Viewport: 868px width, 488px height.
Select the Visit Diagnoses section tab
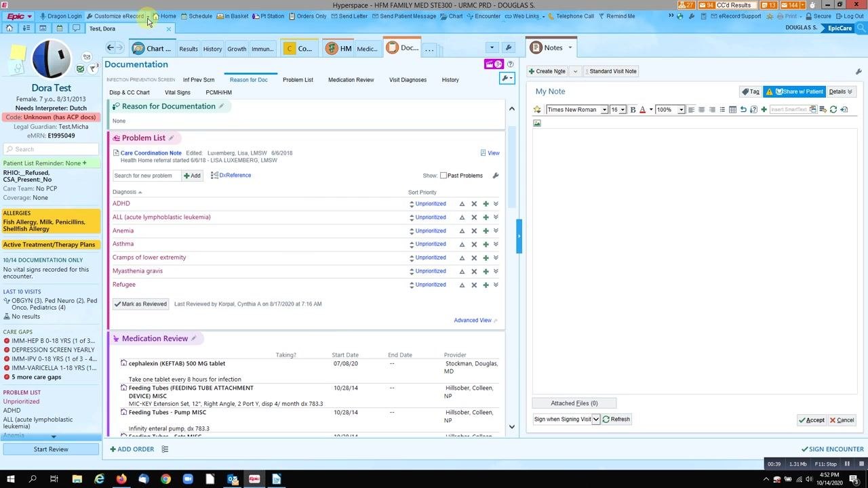coord(408,80)
